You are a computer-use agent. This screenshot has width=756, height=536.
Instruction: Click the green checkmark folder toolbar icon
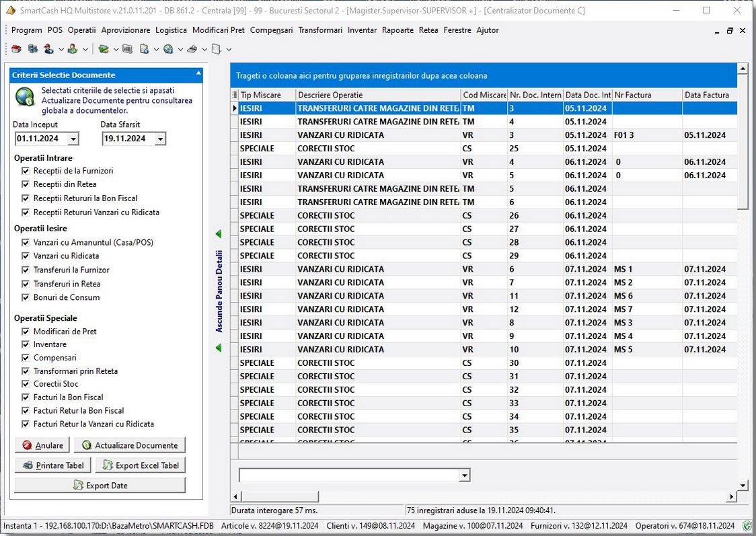(x=103, y=49)
